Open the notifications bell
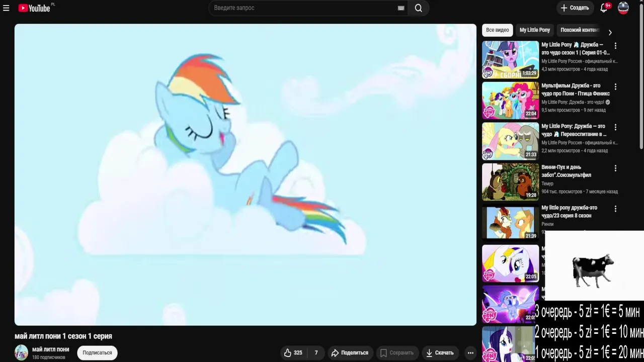This screenshot has height=362, width=644. pos(604,8)
